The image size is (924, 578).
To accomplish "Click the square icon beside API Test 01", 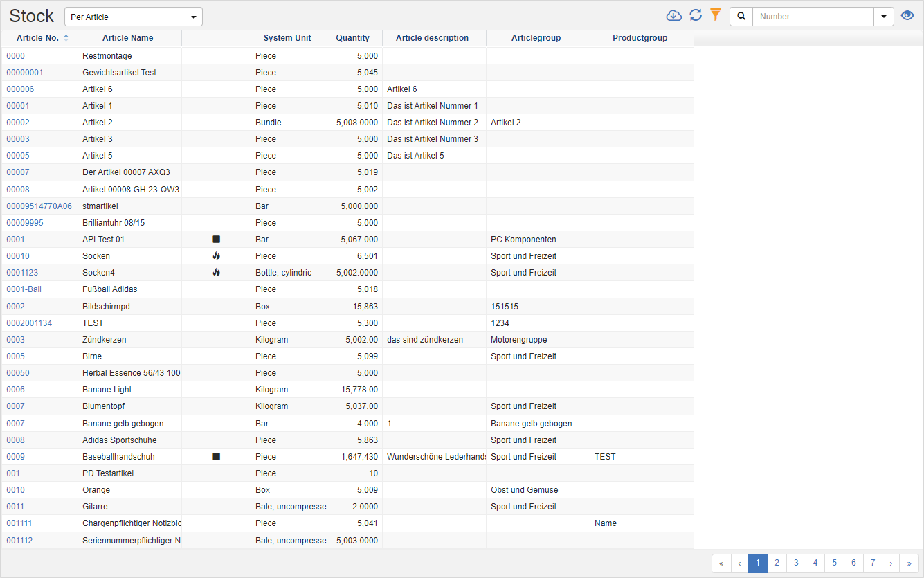I will 216,239.
